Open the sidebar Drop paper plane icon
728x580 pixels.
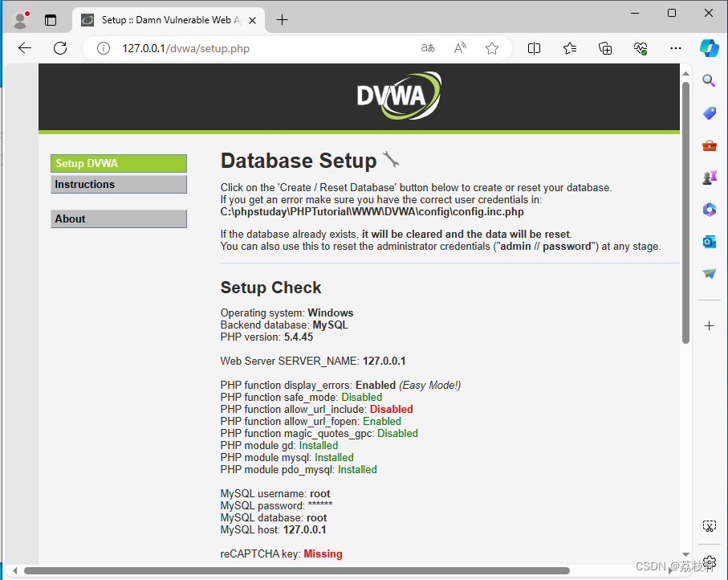[709, 273]
